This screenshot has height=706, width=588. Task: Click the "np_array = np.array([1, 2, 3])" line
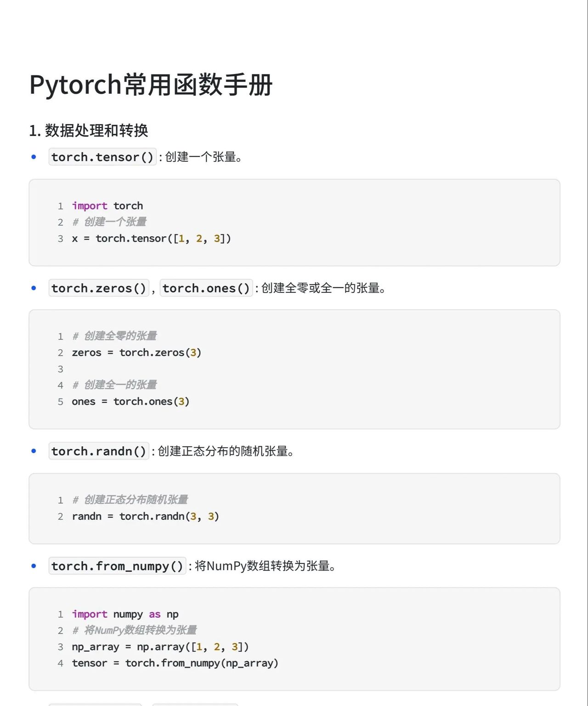point(160,647)
